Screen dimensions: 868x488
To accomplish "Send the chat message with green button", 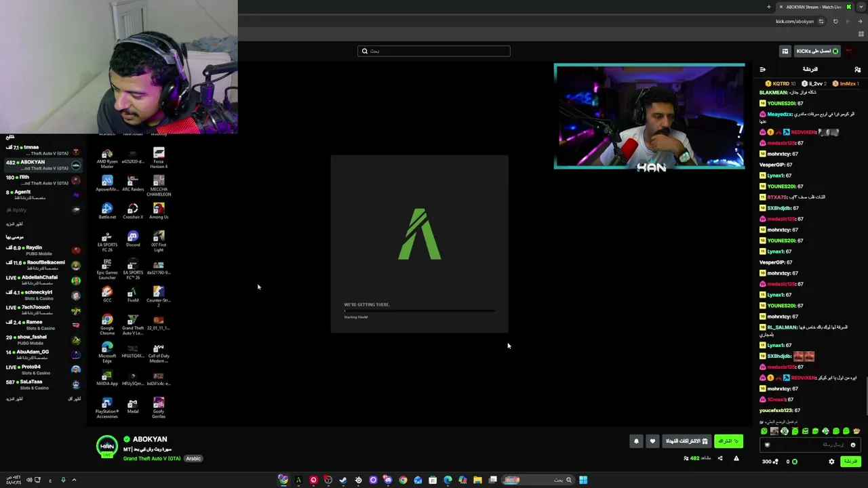I will (850, 462).
